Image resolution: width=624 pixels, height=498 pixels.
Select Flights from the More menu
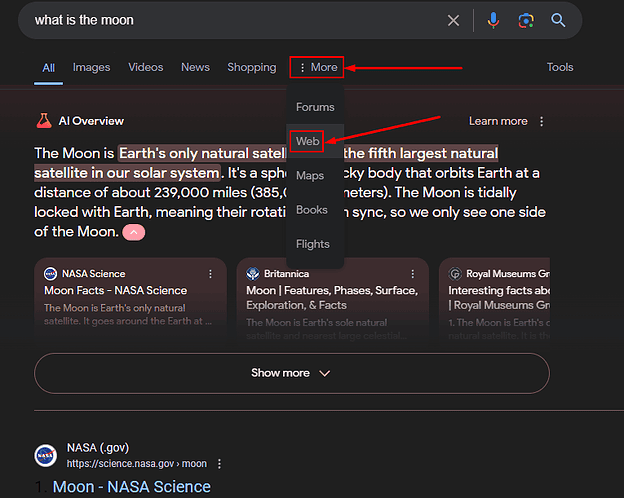[x=313, y=244]
